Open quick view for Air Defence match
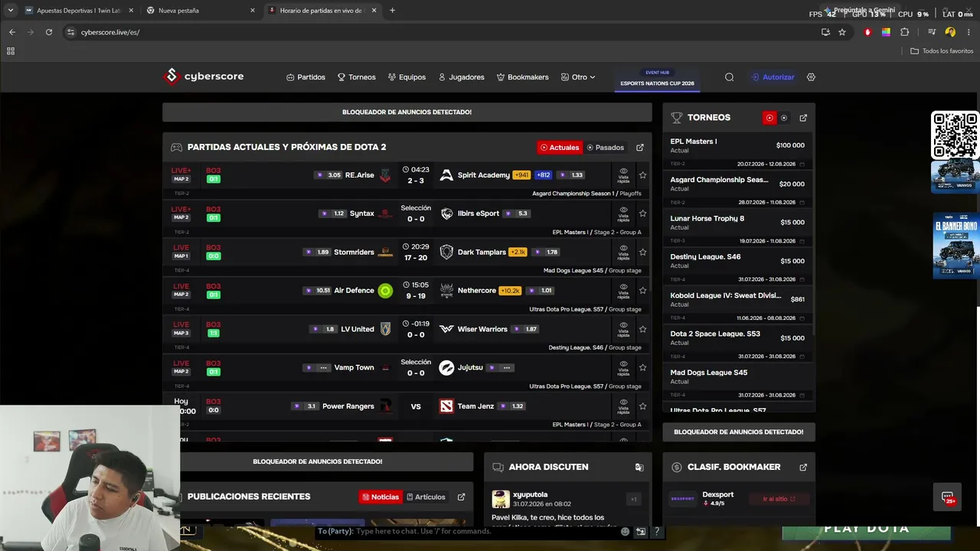Image resolution: width=980 pixels, height=551 pixels. point(623,291)
